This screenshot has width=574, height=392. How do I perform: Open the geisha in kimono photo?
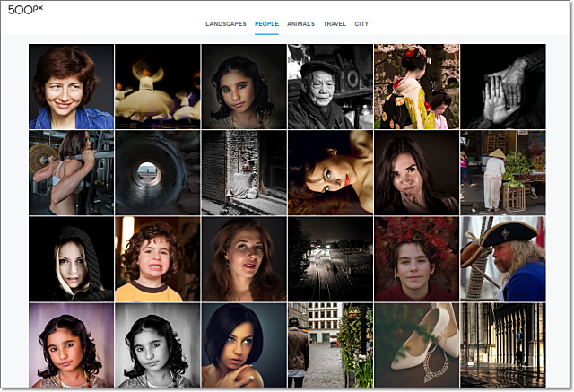point(416,86)
